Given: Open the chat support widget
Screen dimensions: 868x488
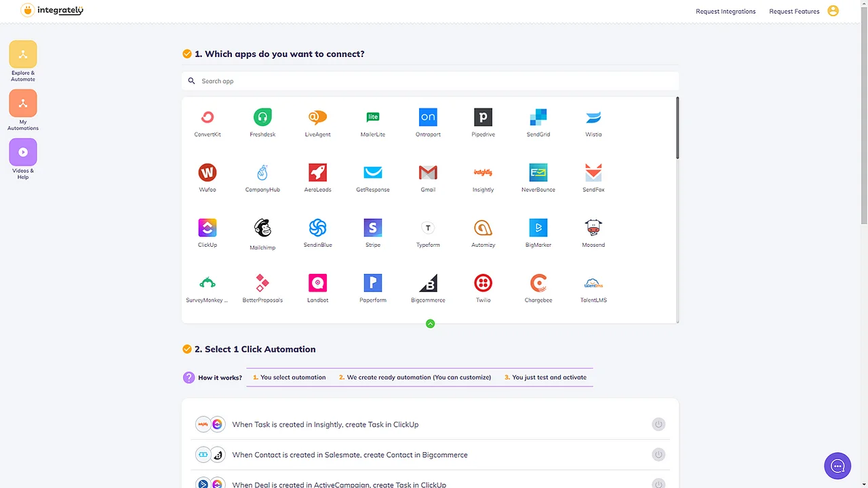Looking at the screenshot, I should point(837,466).
